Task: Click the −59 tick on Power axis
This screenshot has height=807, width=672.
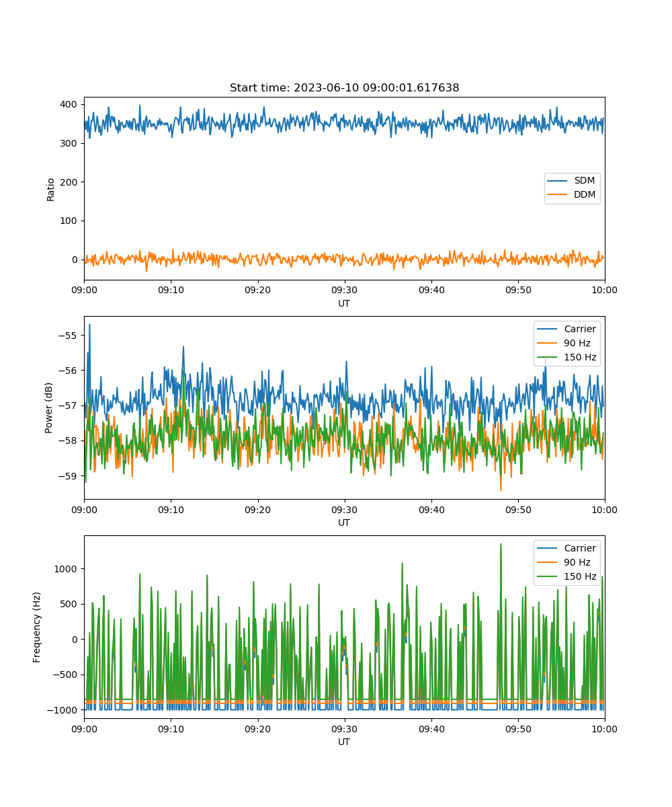Action: click(x=68, y=476)
